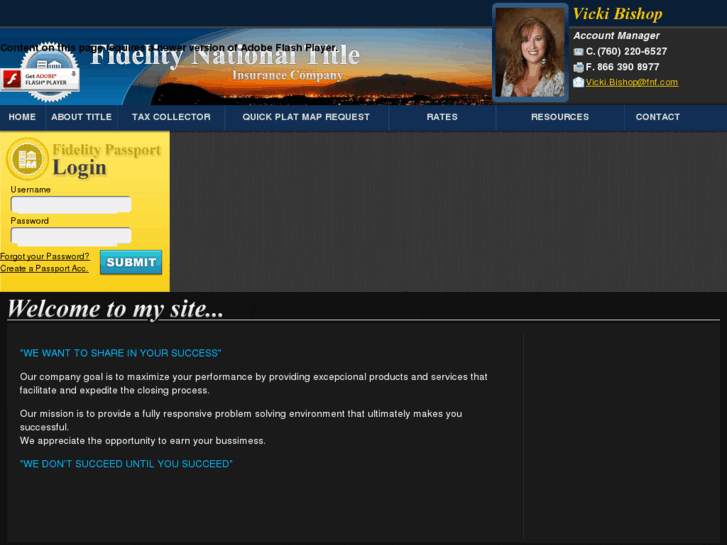Click the Insurance Company subtitle text
727x545 pixels.
tap(287, 76)
